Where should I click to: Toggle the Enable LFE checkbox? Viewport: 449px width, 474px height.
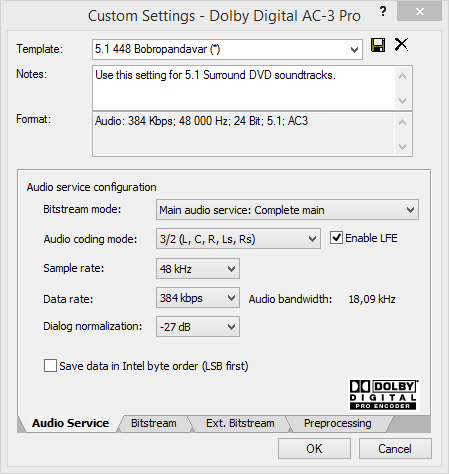coord(336,238)
